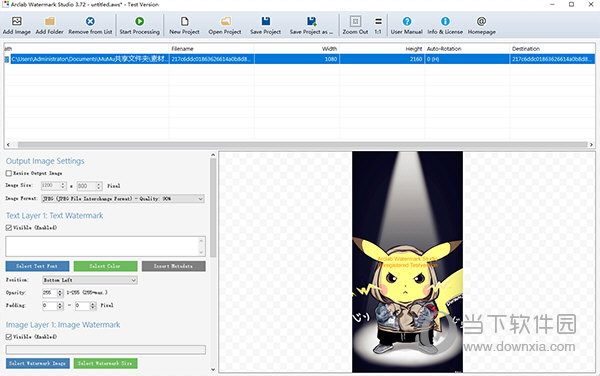This screenshot has height=376, width=600.
Task: Click the Save Project icon
Action: 266,21
